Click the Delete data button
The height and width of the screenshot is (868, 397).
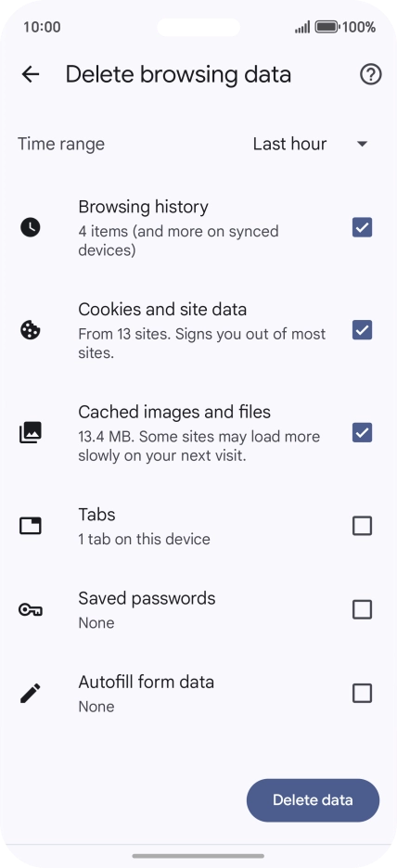(313, 800)
